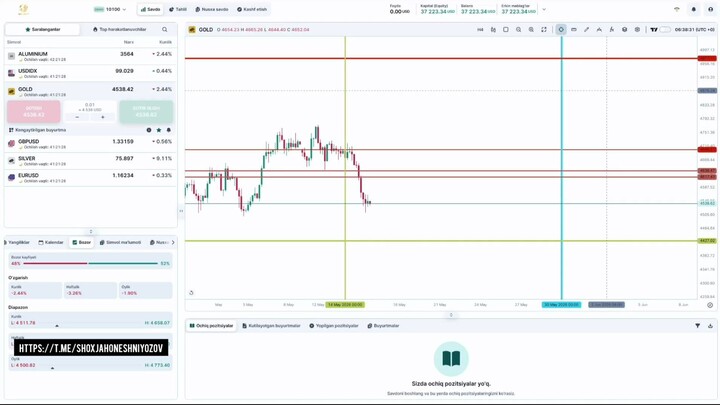Select the USDIDX row in the watchlist
This screenshot has width=720, height=405.
click(x=90, y=73)
